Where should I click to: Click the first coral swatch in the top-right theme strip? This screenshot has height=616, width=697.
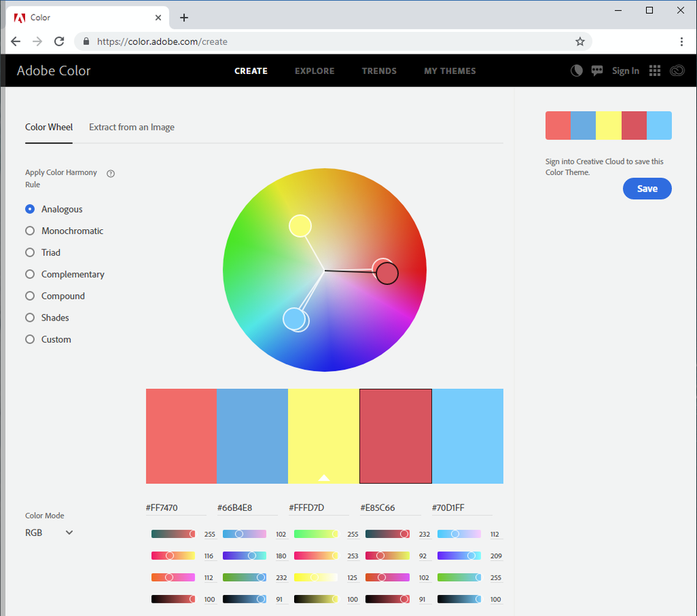[x=558, y=125]
